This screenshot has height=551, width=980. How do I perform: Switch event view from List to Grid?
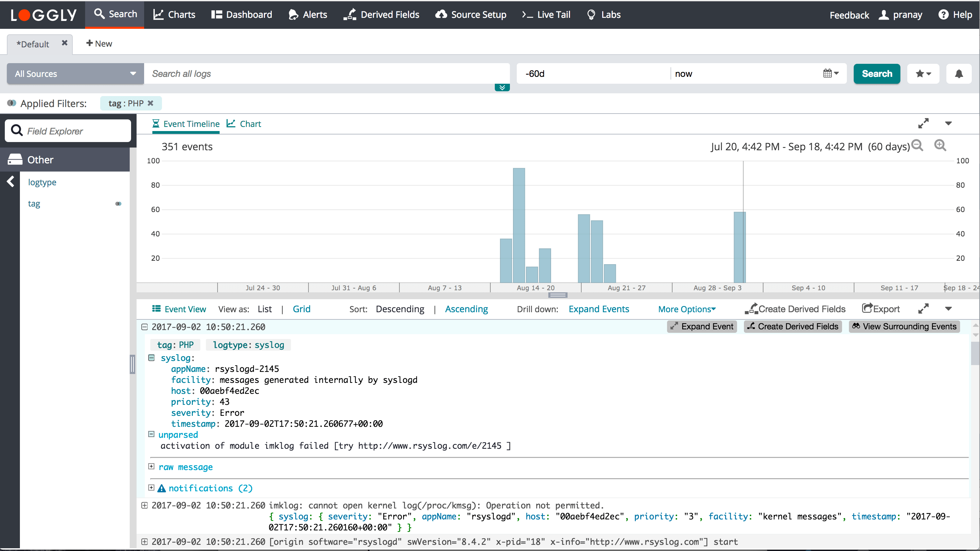302,309
